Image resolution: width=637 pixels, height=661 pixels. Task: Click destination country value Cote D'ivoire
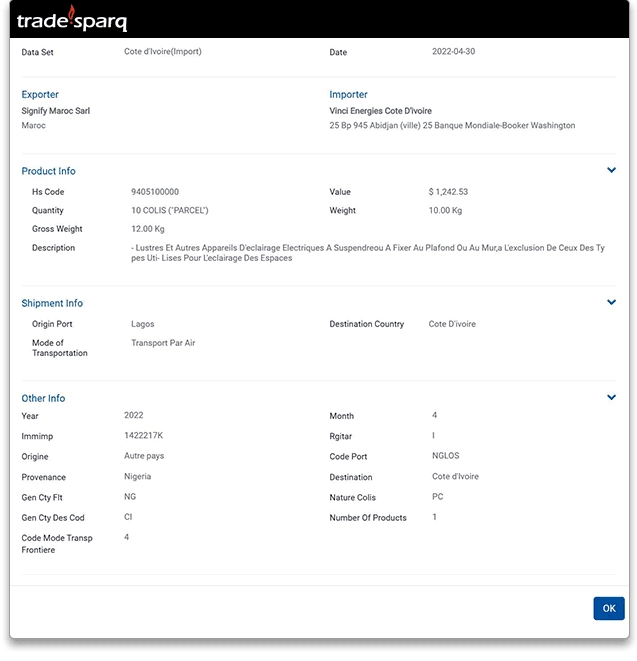452,324
